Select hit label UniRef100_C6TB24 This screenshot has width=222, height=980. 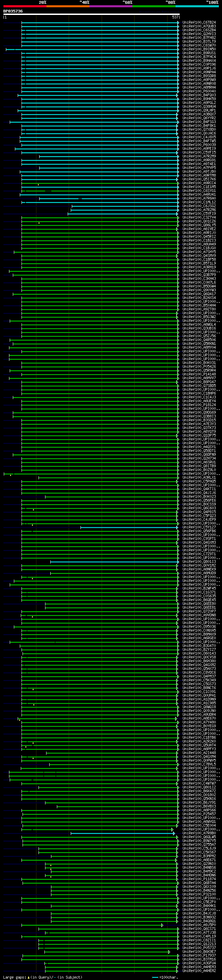tap(199, 23)
